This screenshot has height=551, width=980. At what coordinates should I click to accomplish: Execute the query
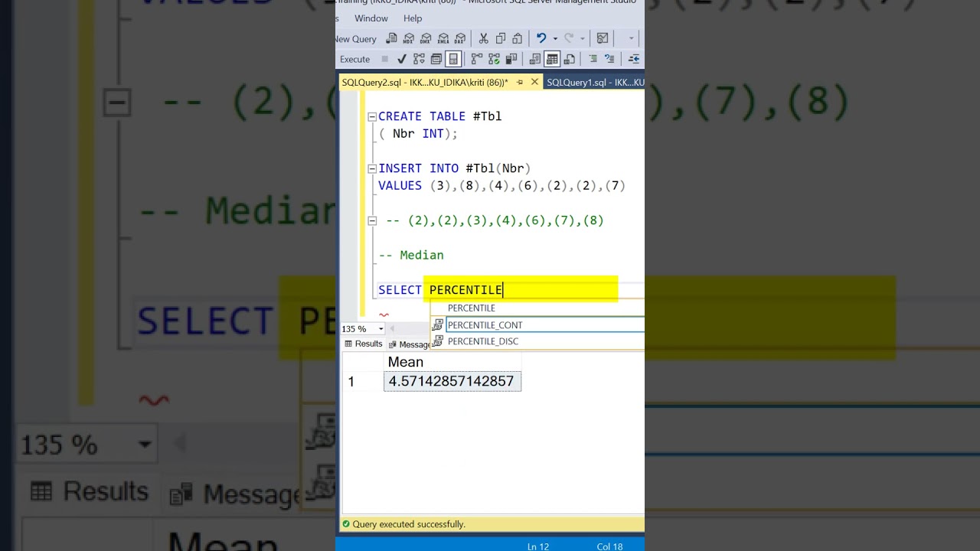pyautogui.click(x=354, y=59)
